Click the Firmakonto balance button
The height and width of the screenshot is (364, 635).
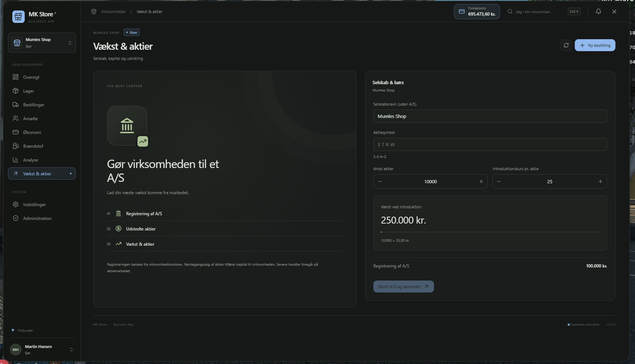(x=477, y=12)
